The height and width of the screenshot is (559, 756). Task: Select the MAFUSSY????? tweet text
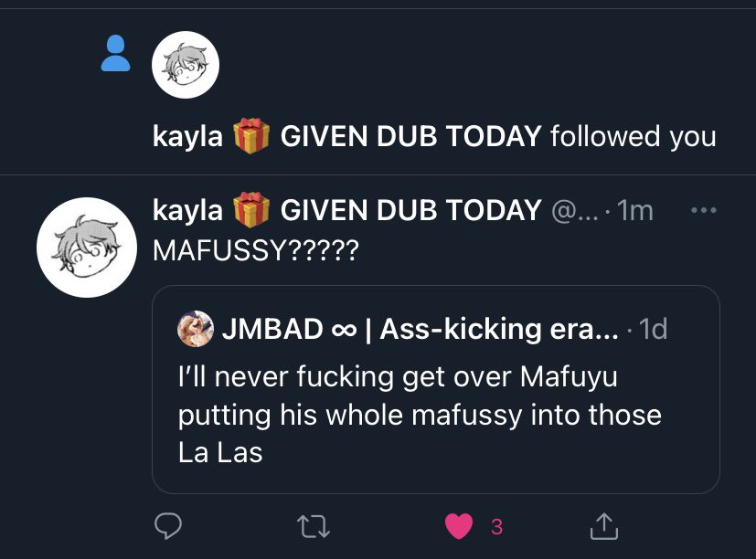(x=256, y=250)
